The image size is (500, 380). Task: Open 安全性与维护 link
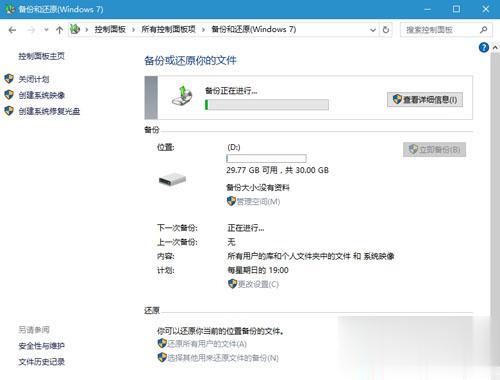click(41, 346)
